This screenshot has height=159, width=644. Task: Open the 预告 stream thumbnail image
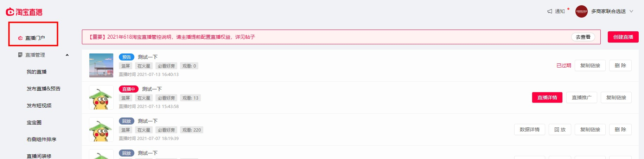101,65
